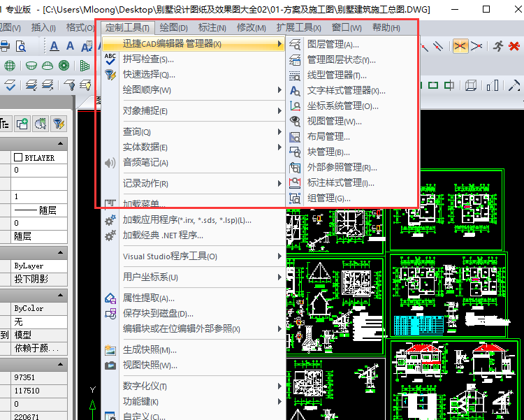
Task: Click the 模型 property value
Action: [x=39, y=335]
